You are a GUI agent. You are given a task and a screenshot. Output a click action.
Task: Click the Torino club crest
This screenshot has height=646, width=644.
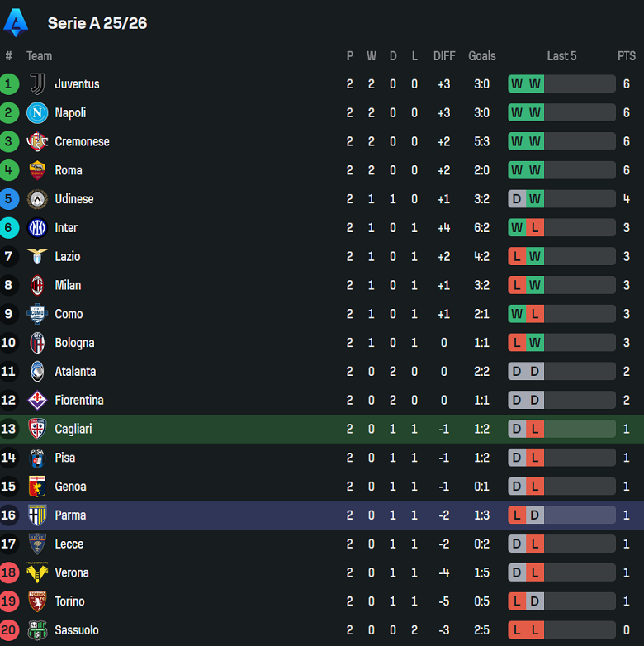(x=37, y=601)
